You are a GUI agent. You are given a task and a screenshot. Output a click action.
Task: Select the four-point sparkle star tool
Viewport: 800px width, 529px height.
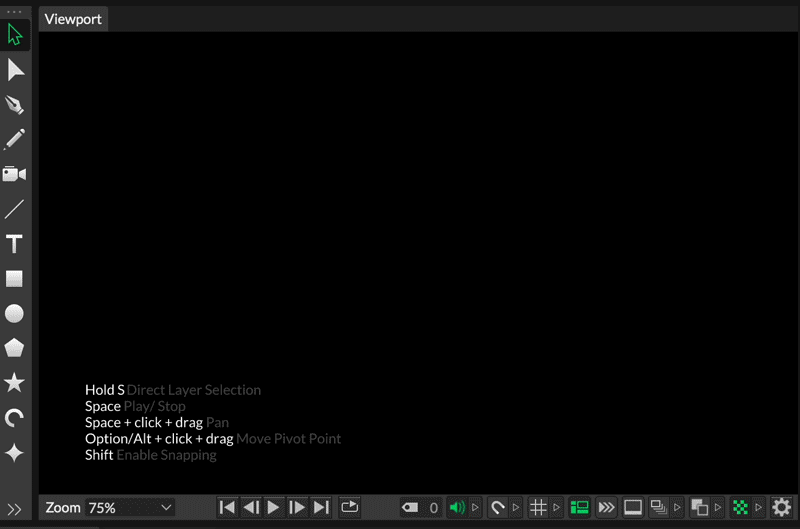[x=14, y=453]
